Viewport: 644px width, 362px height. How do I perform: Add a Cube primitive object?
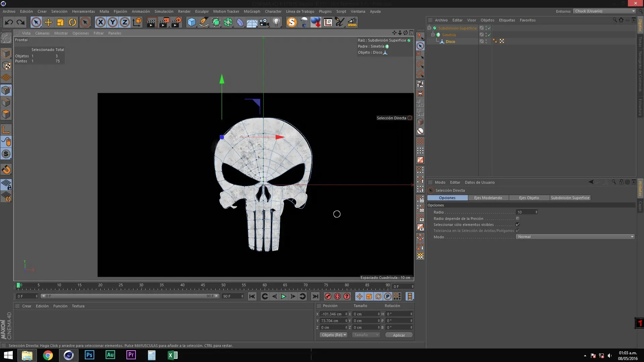[192, 22]
